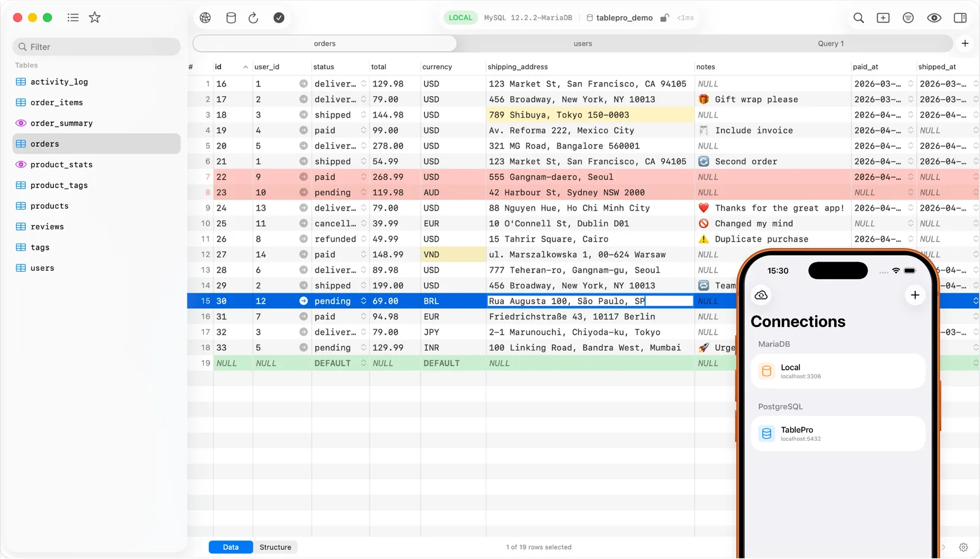
Task: Click the sort arrow on the id column header
Action: click(246, 67)
